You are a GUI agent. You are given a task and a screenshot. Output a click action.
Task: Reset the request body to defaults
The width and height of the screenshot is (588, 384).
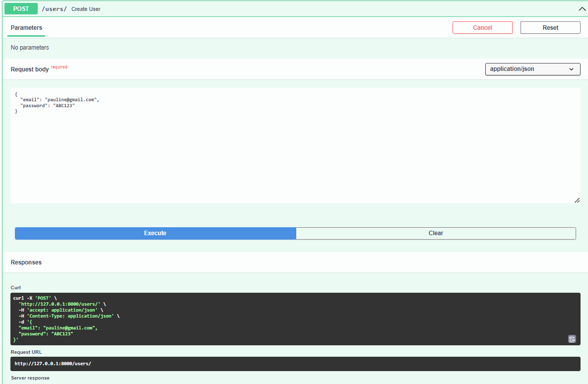click(x=550, y=27)
